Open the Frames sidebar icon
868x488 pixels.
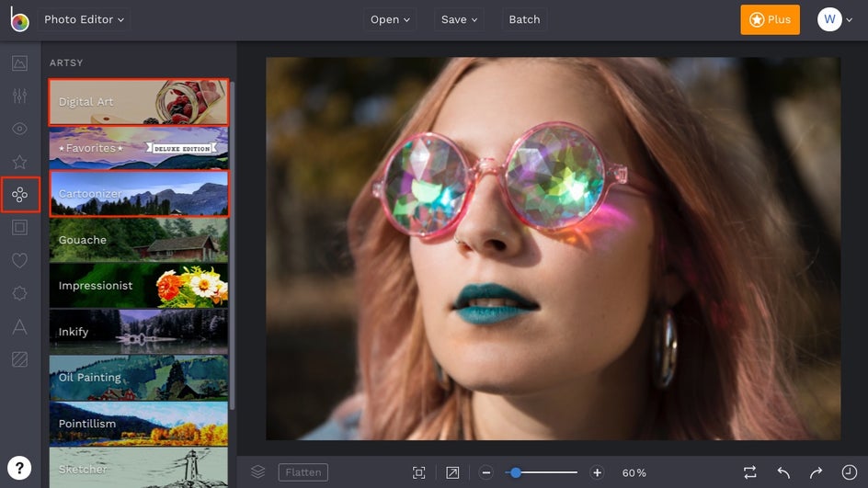[x=19, y=227]
